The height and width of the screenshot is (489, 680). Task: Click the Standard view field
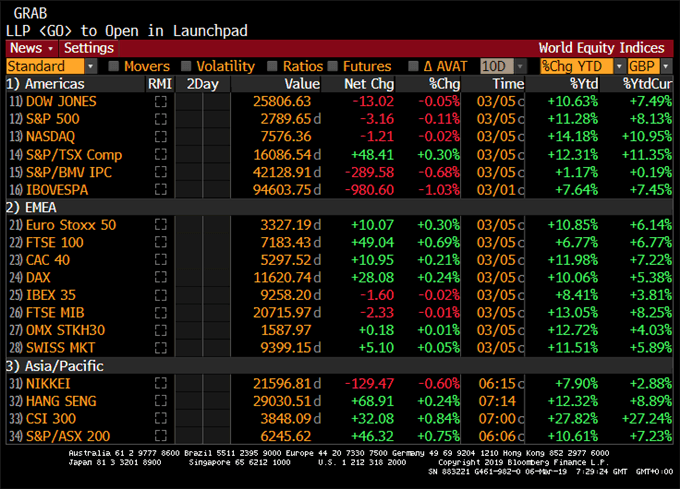coord(46,66)
